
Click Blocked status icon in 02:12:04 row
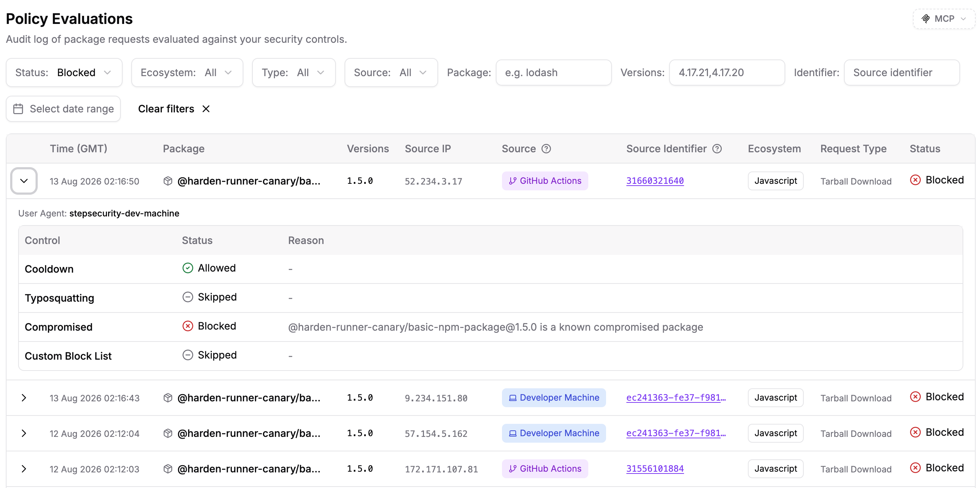click(915, 432)
